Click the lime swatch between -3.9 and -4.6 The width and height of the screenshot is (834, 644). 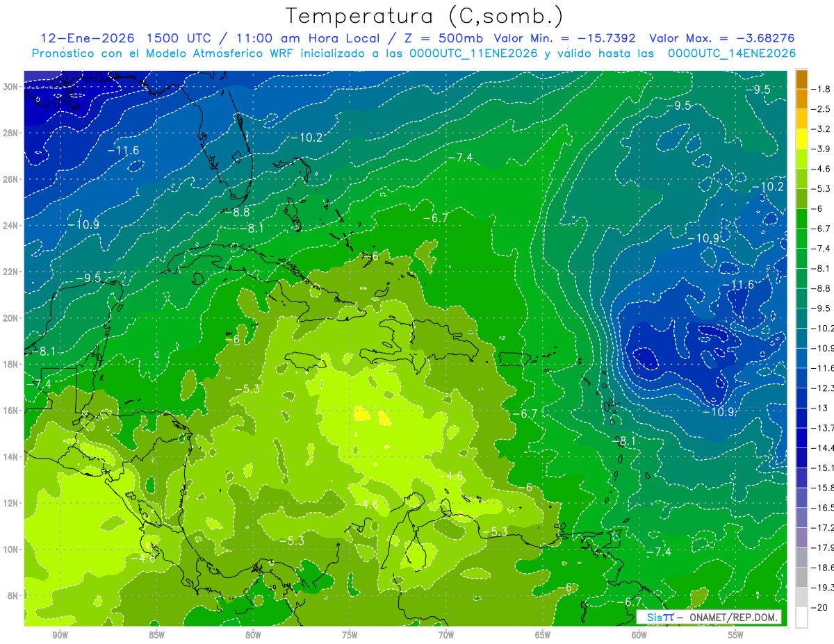tap(801, 159)
